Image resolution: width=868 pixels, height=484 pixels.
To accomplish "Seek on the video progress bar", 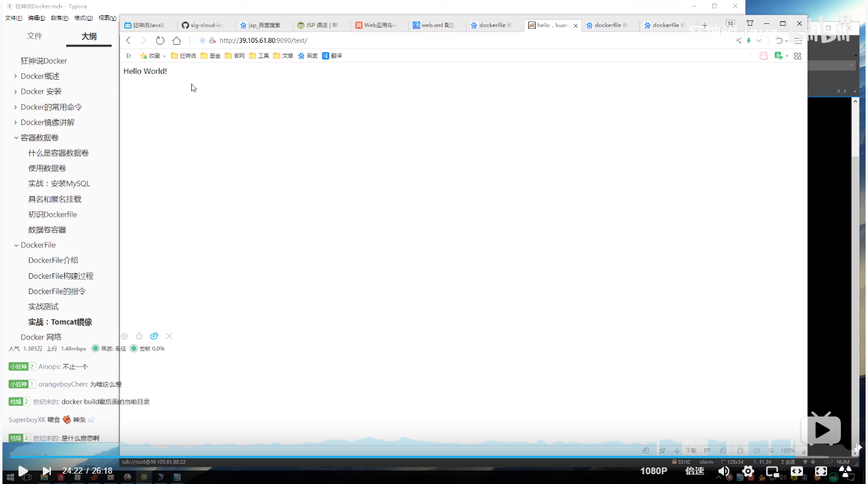I will (434, 456).
